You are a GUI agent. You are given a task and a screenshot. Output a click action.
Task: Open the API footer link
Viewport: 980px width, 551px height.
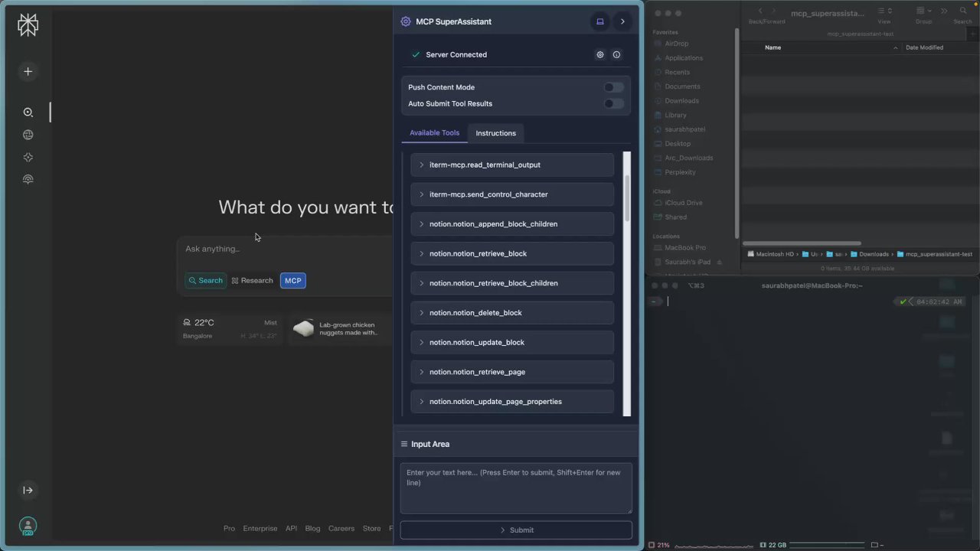click(291, 529)
